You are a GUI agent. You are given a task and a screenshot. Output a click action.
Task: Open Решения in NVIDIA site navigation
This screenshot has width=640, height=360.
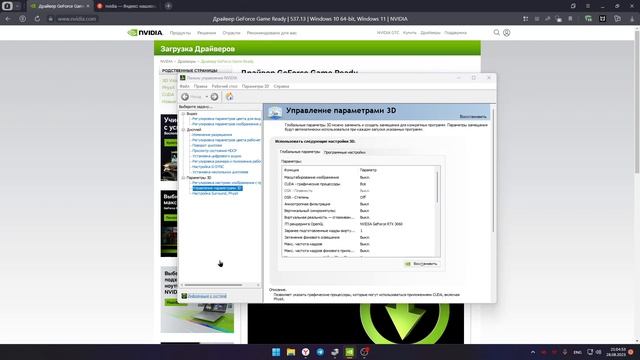207,33
